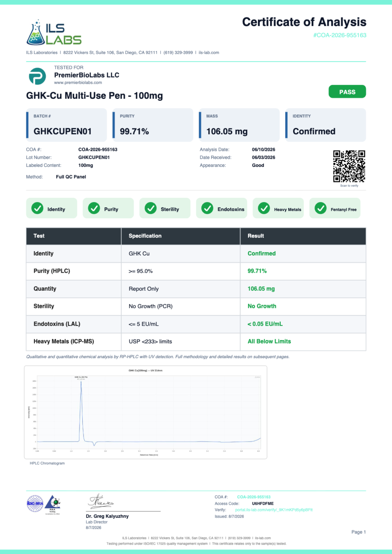The height and width of the screenshot is (554, 392).
Task: Click the 106.05 mg result in table
Action: click(x=261, y=289)
